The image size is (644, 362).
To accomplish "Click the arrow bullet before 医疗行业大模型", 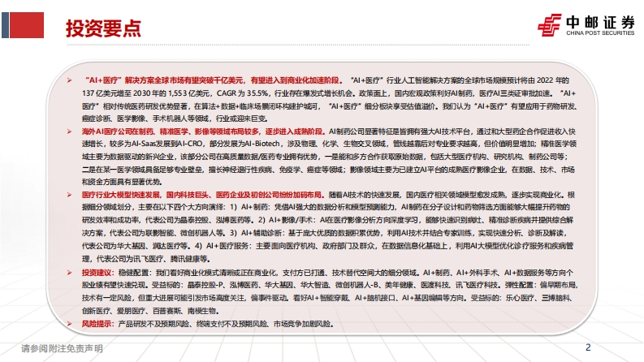I will pyautogui.click(x=69, y=195).
